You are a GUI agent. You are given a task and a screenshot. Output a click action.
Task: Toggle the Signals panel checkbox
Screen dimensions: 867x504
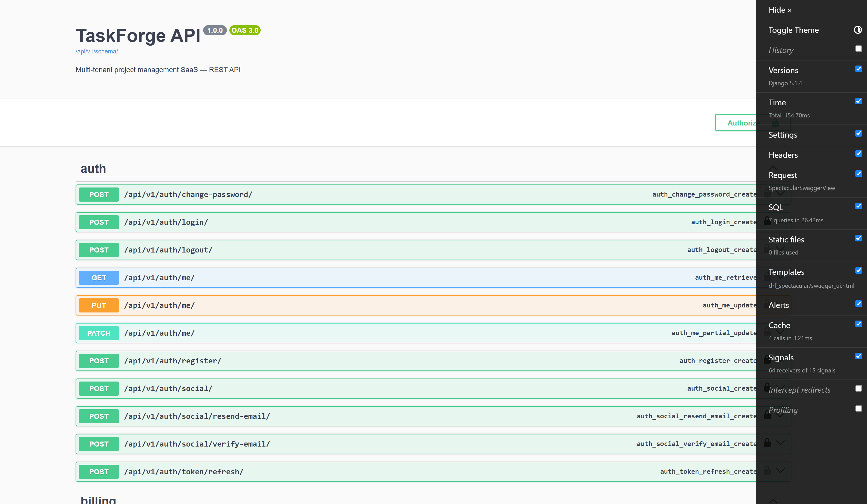[858, 356]
